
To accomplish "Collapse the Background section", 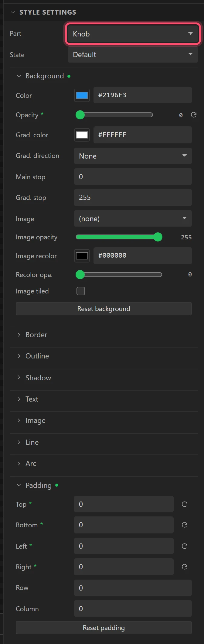I will click(x=19, y=76).
